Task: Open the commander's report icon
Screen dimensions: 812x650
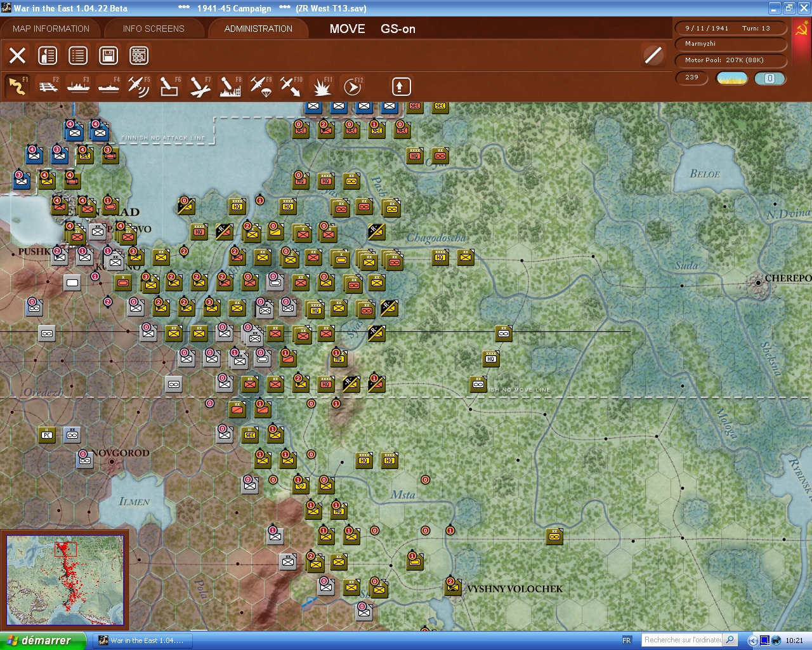Action: 48,55
